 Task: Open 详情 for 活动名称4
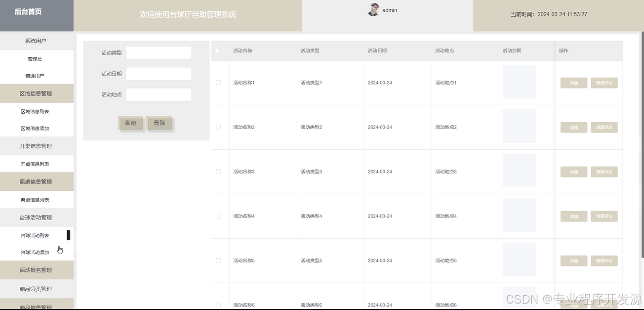(574, 217)
